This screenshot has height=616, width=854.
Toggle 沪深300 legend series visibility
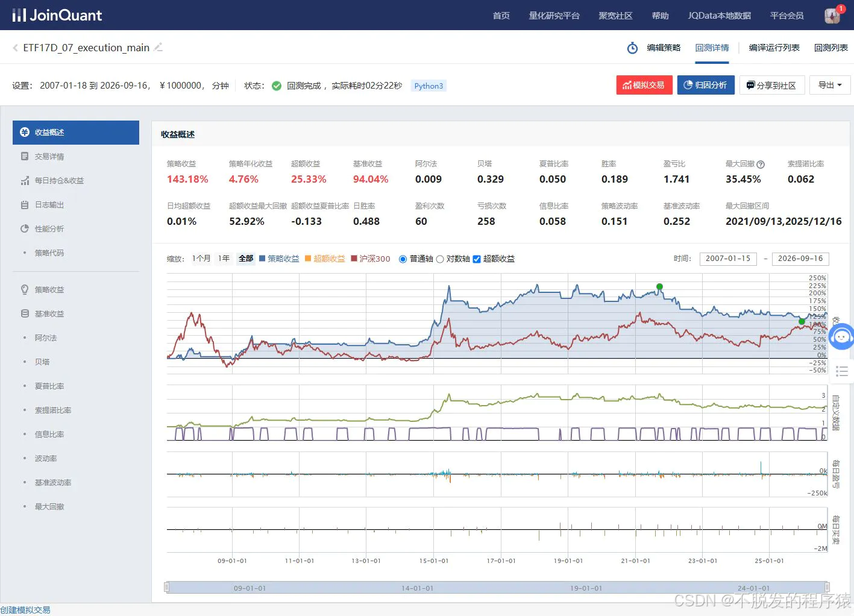tap(371, 259)
